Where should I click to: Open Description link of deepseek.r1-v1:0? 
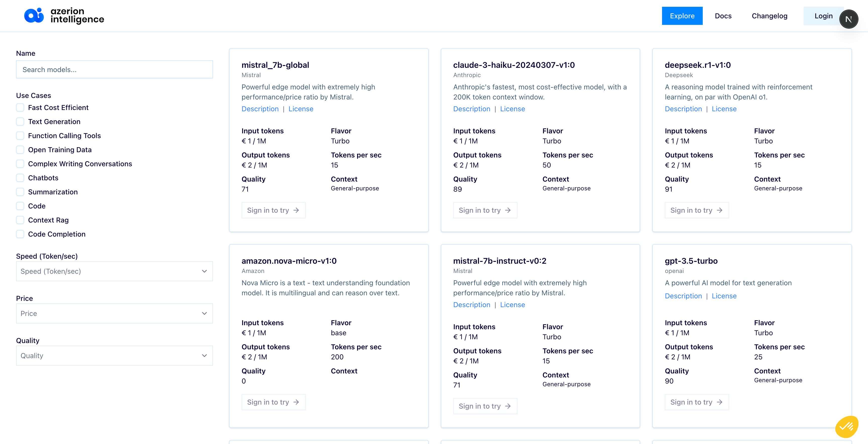pos(683,109)
